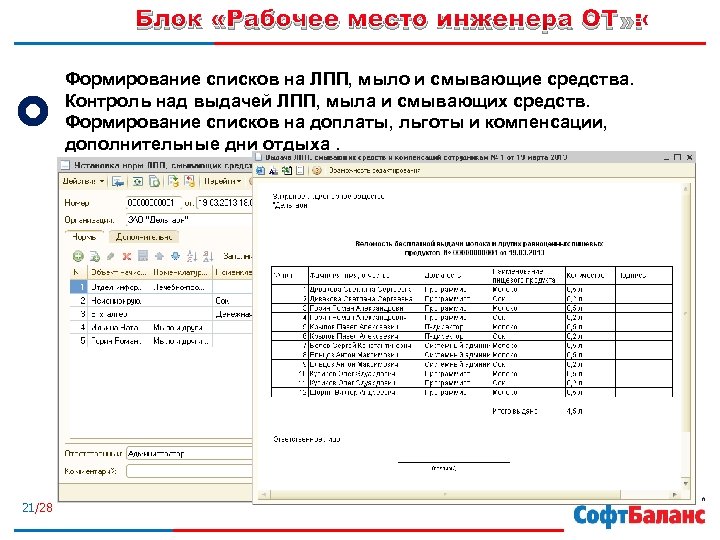Minimize the report window
This screenshot has width=720, height=540.
click(x=667, y=158)
